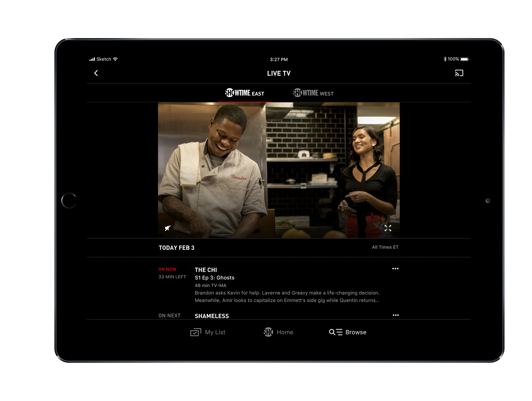Screen dimensions: 532x401
Task: Go to the Home tab
Action: click(278, 332)
